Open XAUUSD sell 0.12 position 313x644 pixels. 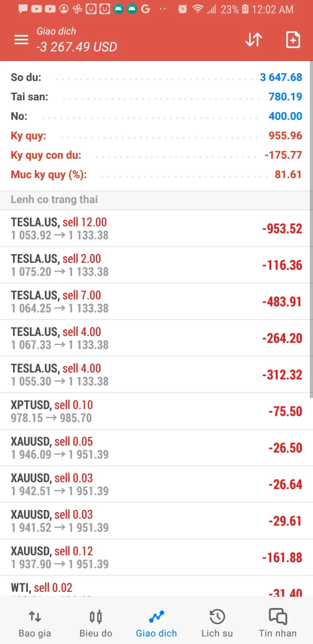tap(156, 557)
